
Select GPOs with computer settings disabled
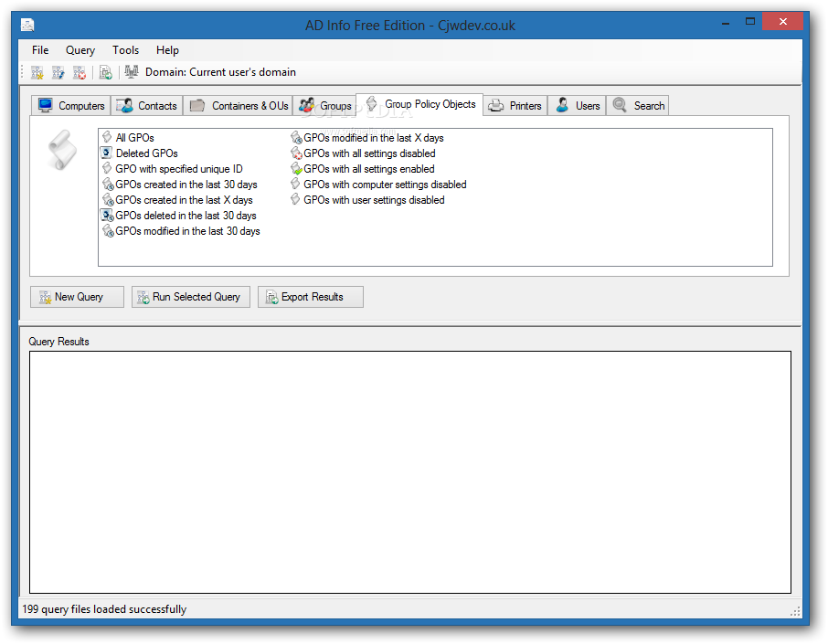(x=378, y=185)
